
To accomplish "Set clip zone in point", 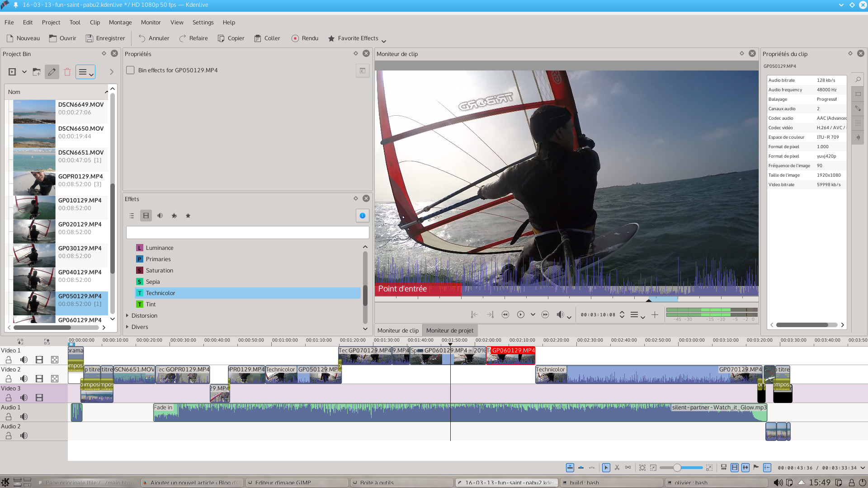I will click(474, 314).
